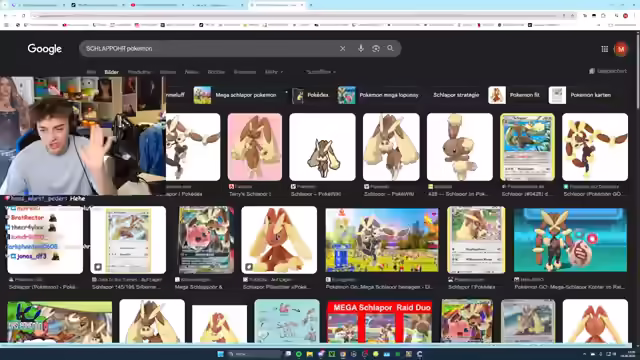Open the Google apps grid
The width and height of the screenshot is (640, 360).
(x=604, y=49)
